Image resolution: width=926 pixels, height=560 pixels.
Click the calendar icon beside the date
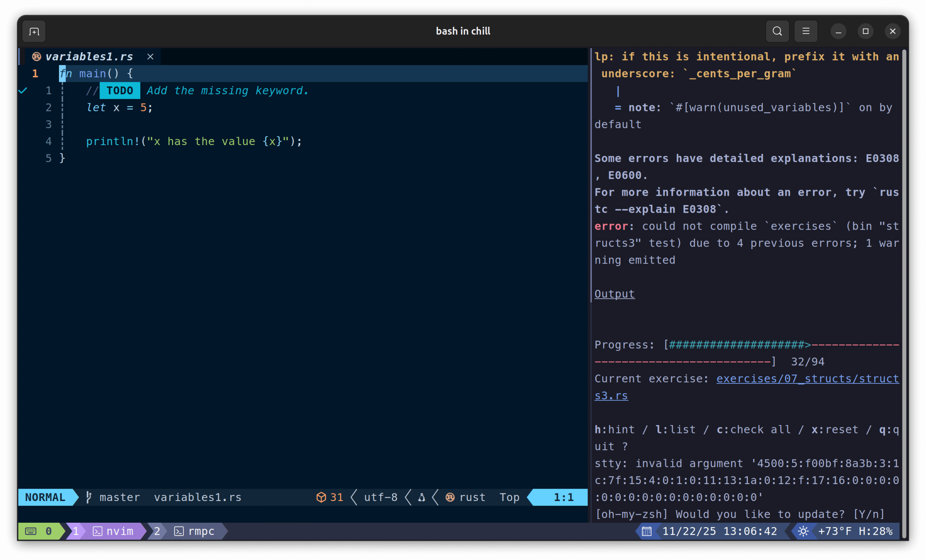[x=646, y=531]
